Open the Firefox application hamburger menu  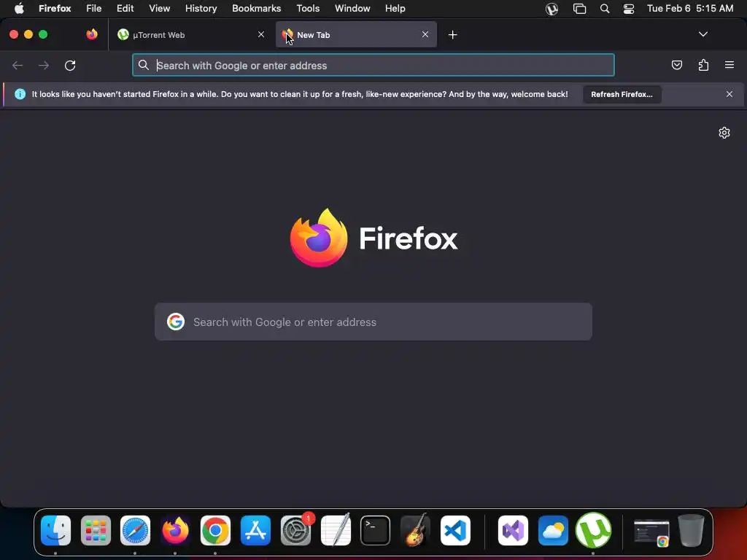point(729,65)
